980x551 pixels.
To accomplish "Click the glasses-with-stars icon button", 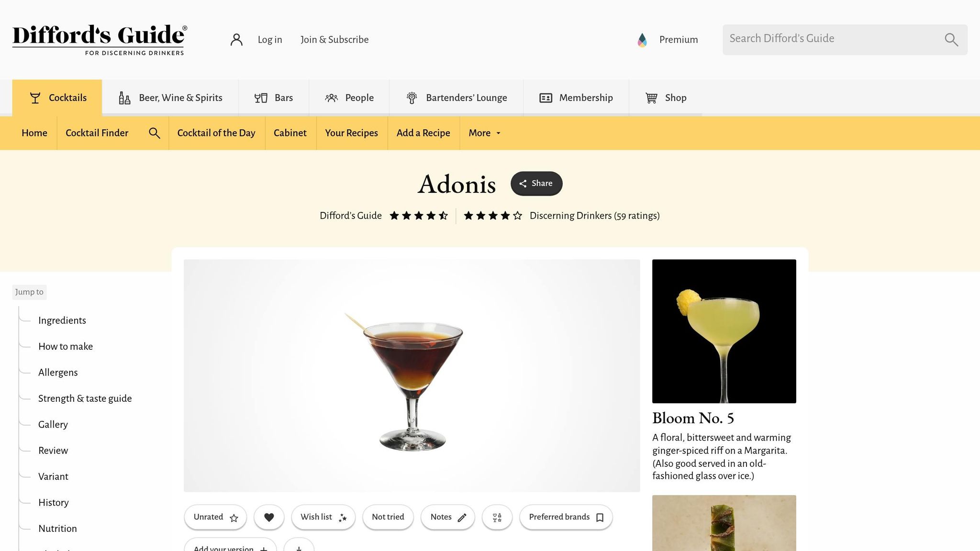I will point(497,517).
